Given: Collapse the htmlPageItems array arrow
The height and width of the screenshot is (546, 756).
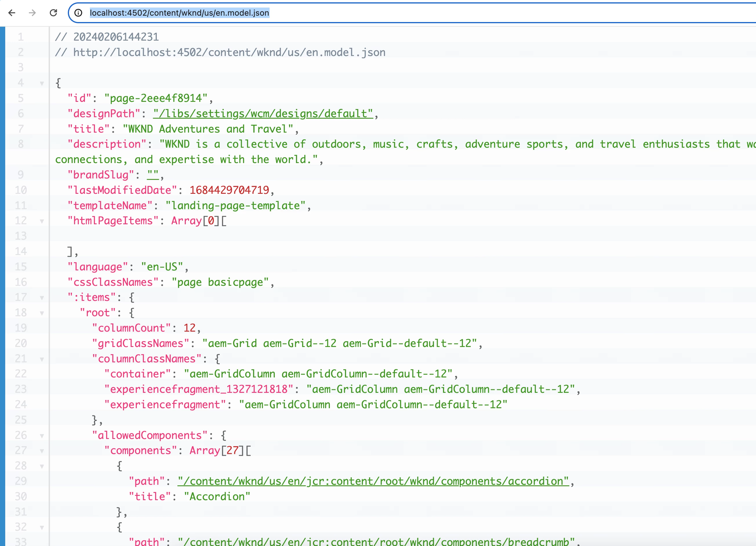Looking at the screenshot, I should click(x=42, y=221).
